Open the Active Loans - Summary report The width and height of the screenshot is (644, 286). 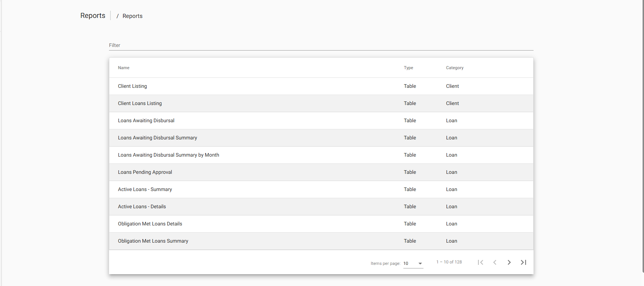[x=145, y=189]
